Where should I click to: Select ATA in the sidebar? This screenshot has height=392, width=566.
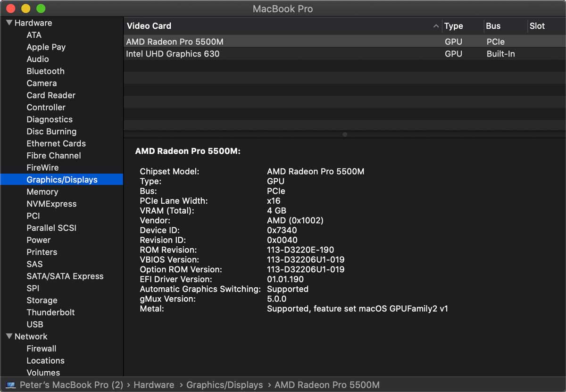(x=34, y=35)
